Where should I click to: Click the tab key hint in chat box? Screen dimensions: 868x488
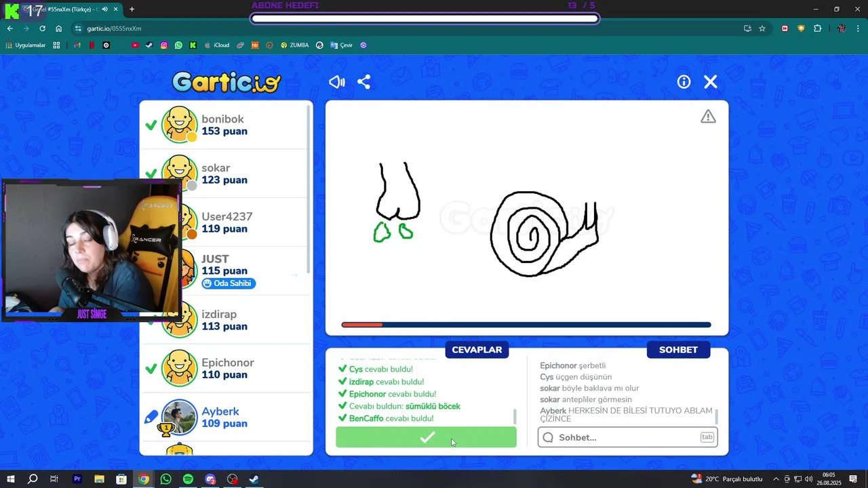pyautogui.click(x=707, y=437)
